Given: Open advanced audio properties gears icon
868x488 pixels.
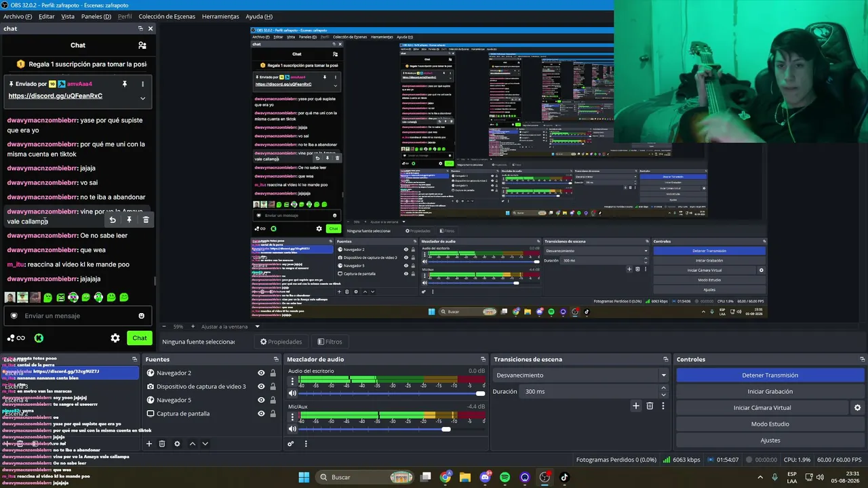Looking at the screenshot, I should [291, 444].
